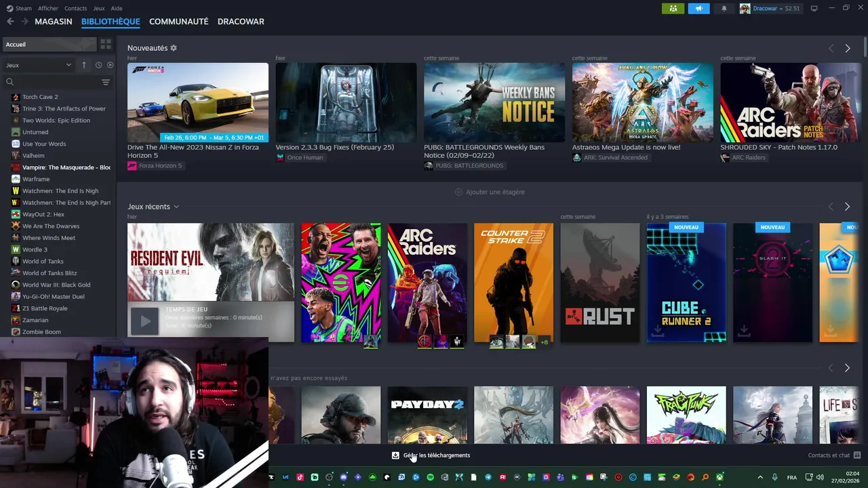Select the Rust game cover
This screenshot has height=488, width=868.
pyautogui.click(x=600, y=283)
